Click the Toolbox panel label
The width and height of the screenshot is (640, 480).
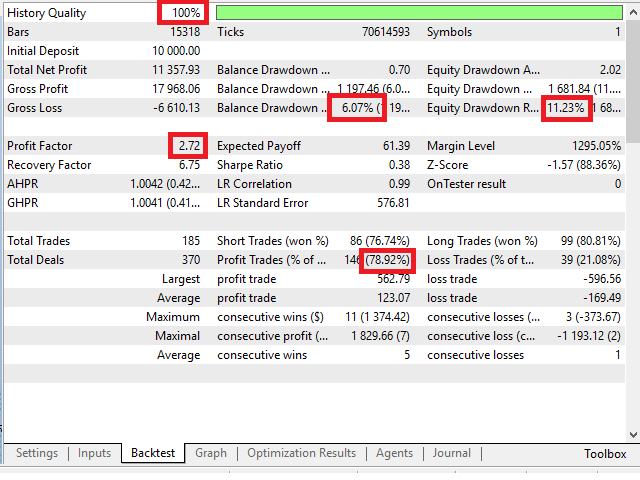point(605,454)
